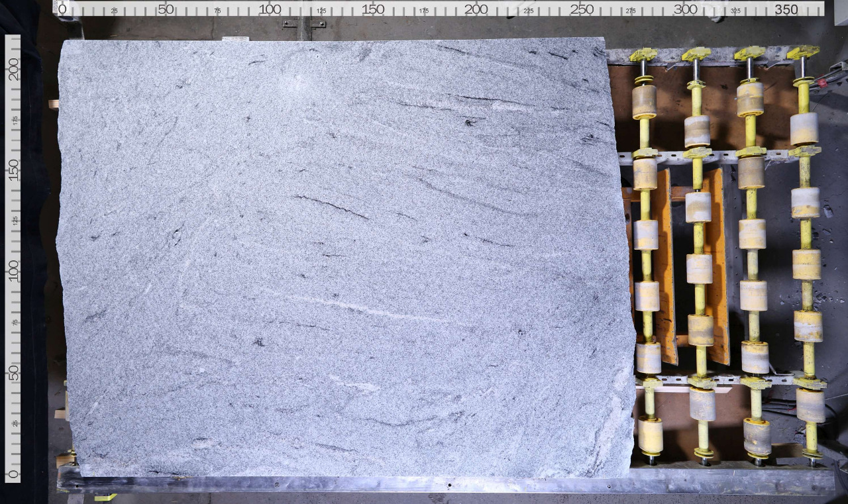Click the 150 label on the vertical ruler
Viewport: 848px width, 504px height.
(x=13, y=170)
